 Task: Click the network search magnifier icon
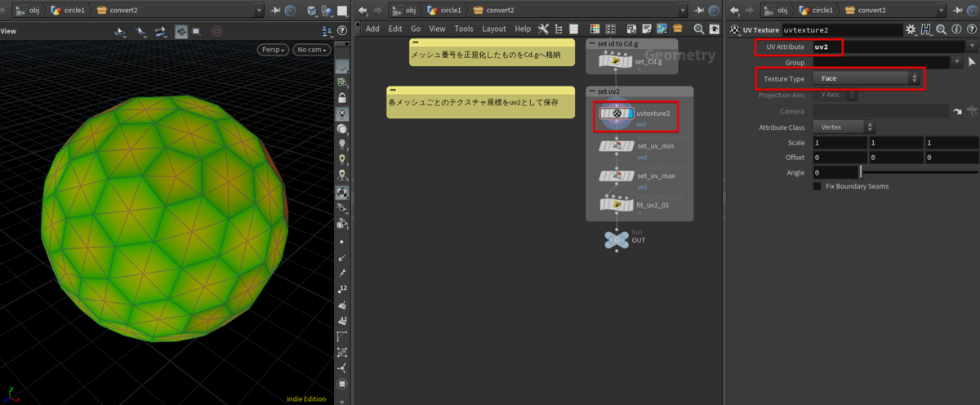click(699, 29)
